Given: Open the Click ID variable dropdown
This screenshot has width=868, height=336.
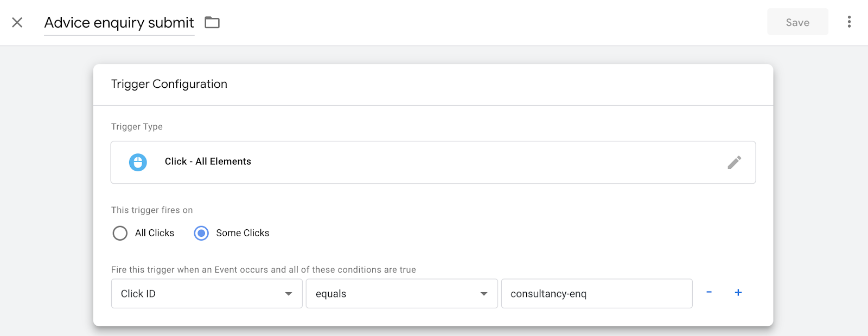Looking at the screenshot, I should tap(207, 294).
